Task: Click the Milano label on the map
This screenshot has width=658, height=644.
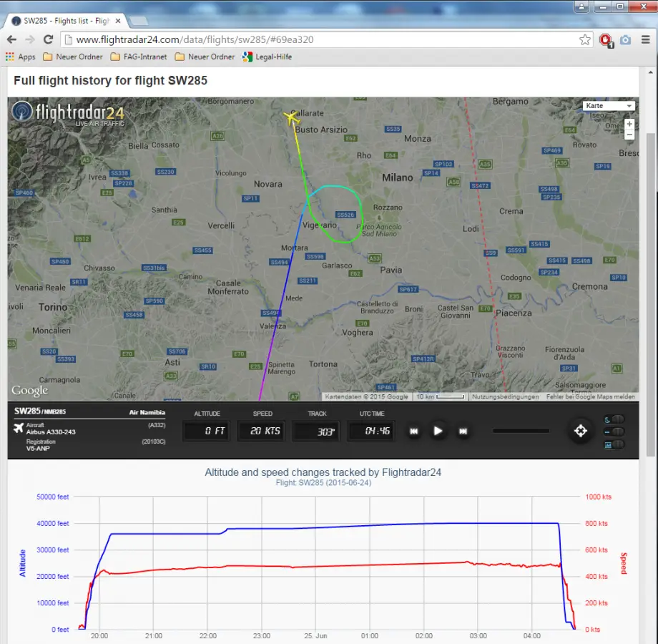Action: [x=397, y=177]
